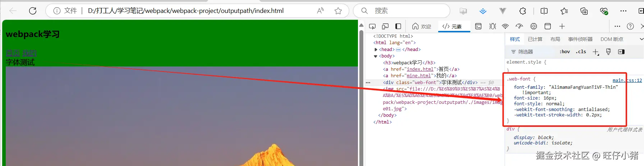
Task: Open DevTools help question-mark icon
Action: tap(630, 26)
